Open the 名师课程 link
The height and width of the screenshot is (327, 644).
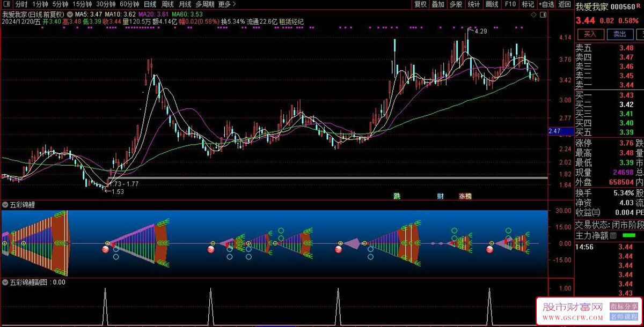tap(624, 316)
